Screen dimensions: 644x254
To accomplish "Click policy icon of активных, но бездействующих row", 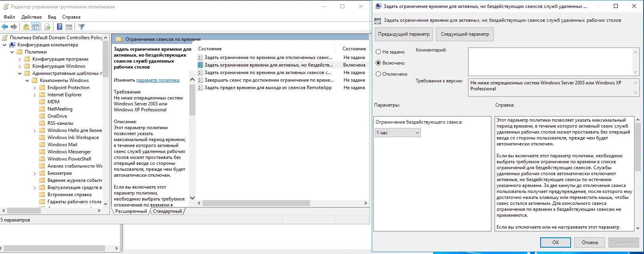I will tap(201, 65).
